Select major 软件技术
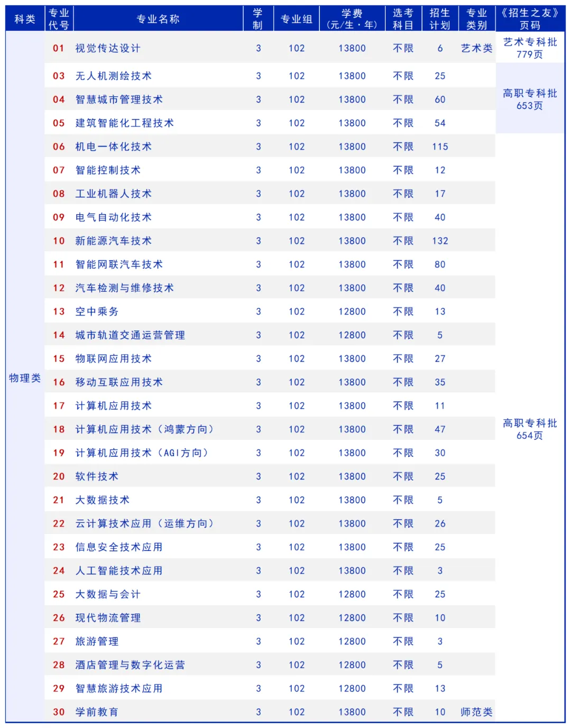The image size is (571, 728). click(x=97, y=476)
